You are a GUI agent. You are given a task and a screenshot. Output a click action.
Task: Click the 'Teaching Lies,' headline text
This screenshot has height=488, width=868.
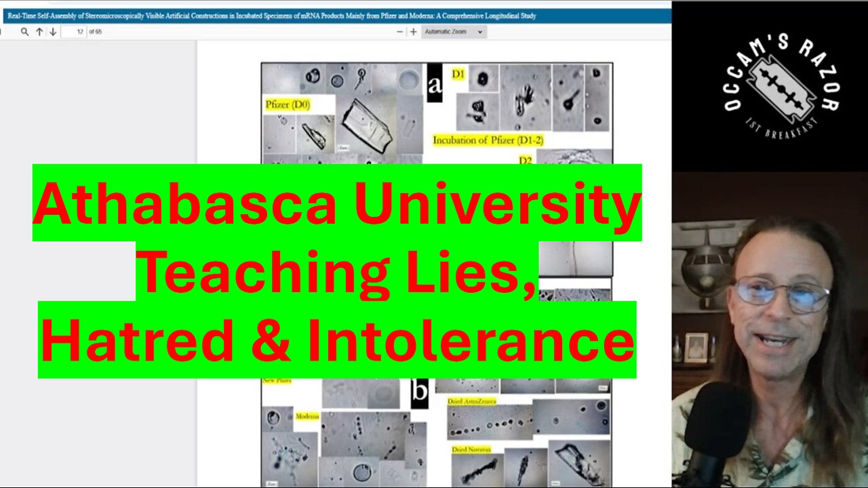[x=337, y=271]
